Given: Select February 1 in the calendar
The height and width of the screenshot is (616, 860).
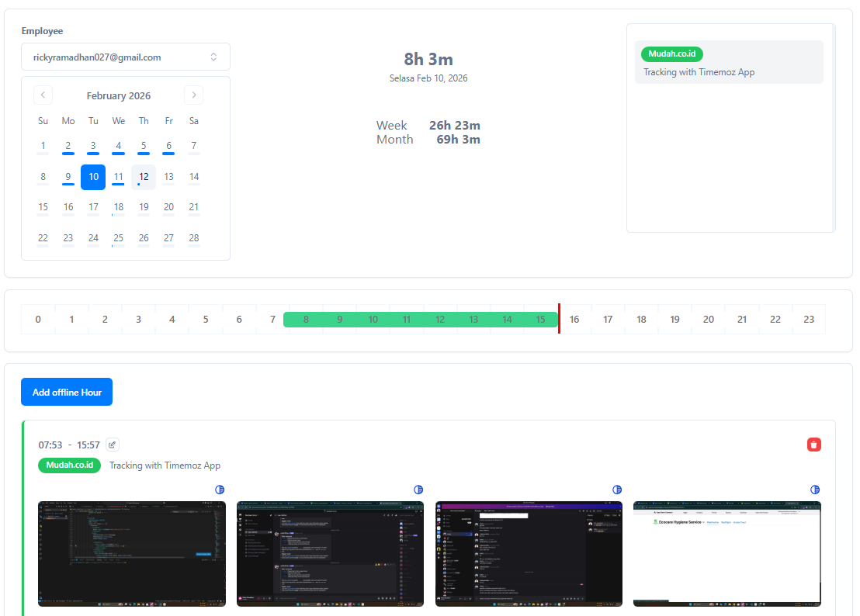Looking at the screenshot, I should point(43,147).
